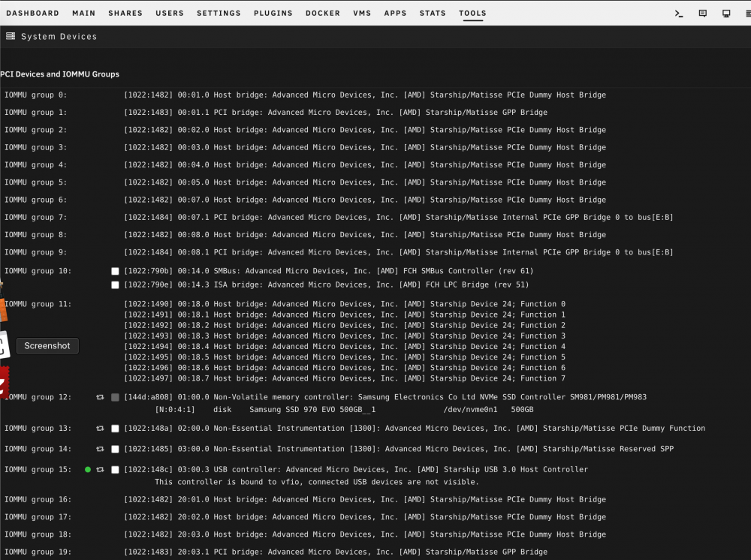Check the FCH SMBus Controller checkbox
751x560 pixels.
[x=115, y=272]
